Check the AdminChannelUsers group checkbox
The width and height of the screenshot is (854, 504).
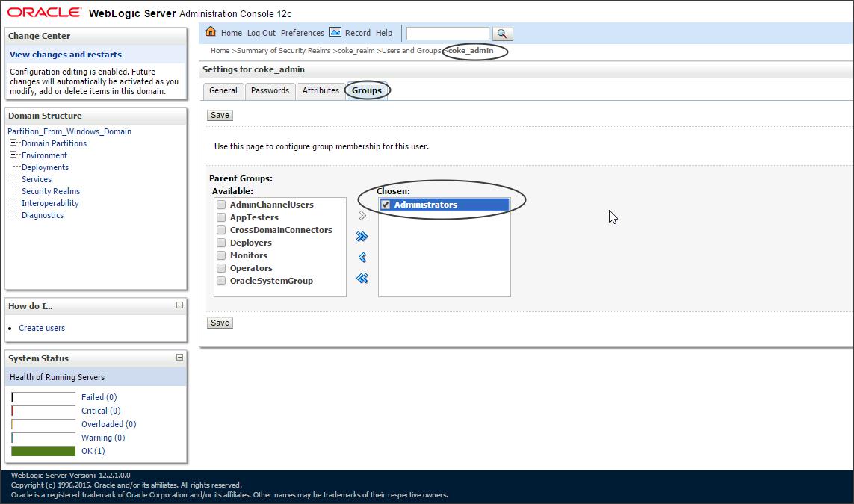(221, 205)
